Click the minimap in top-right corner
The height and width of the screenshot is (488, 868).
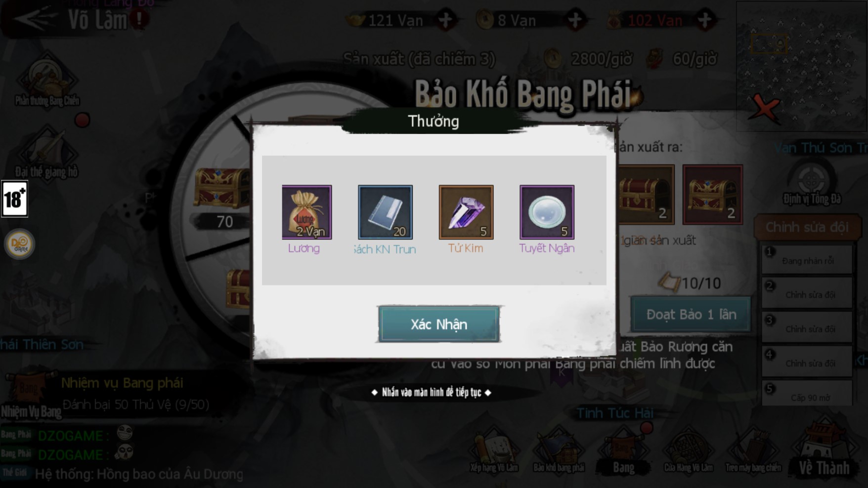tap(802, 67)
